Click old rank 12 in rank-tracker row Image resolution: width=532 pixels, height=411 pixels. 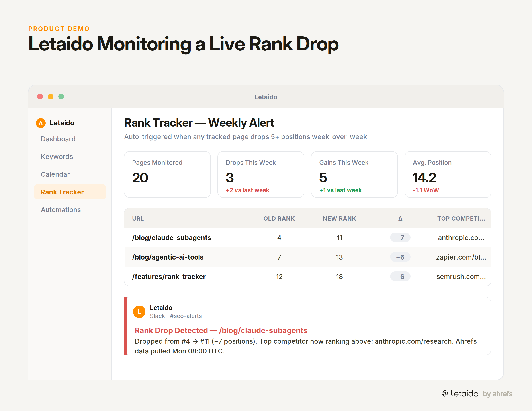point(279,277)
